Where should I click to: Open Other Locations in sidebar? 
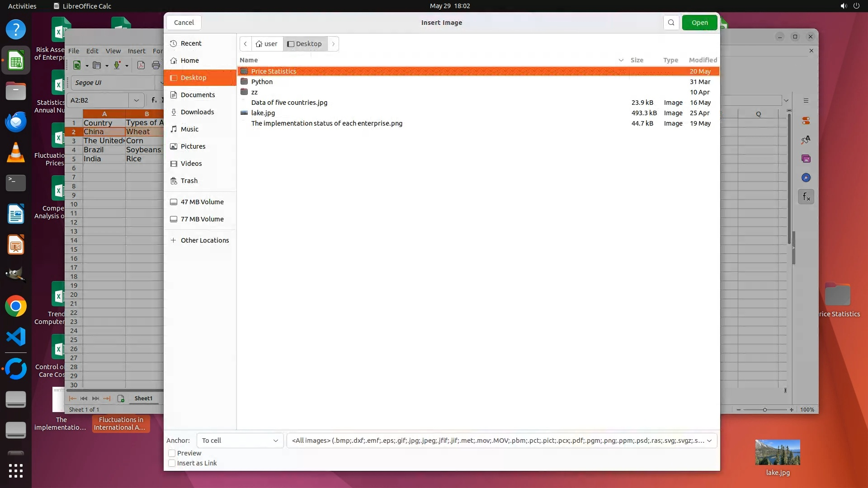(x=204, y=240)
